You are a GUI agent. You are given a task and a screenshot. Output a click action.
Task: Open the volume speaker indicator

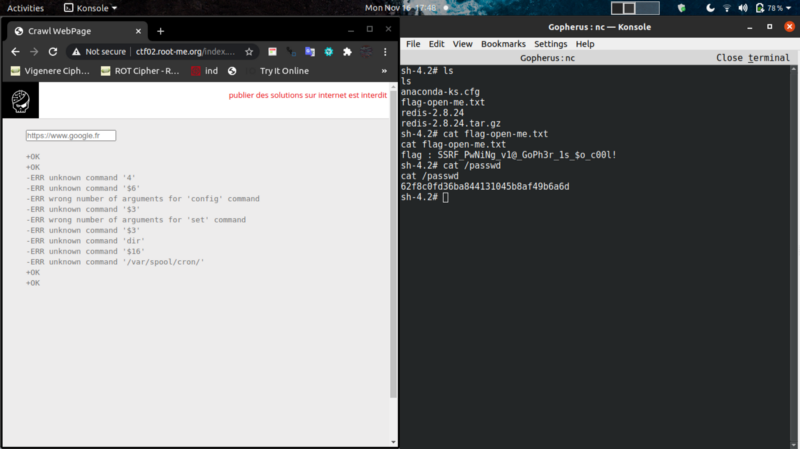click(743, 8)
